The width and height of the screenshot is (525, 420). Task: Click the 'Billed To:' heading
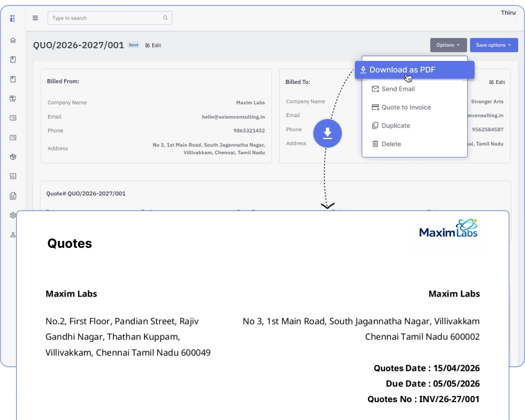pyautogui.click(x=298, y=82)
